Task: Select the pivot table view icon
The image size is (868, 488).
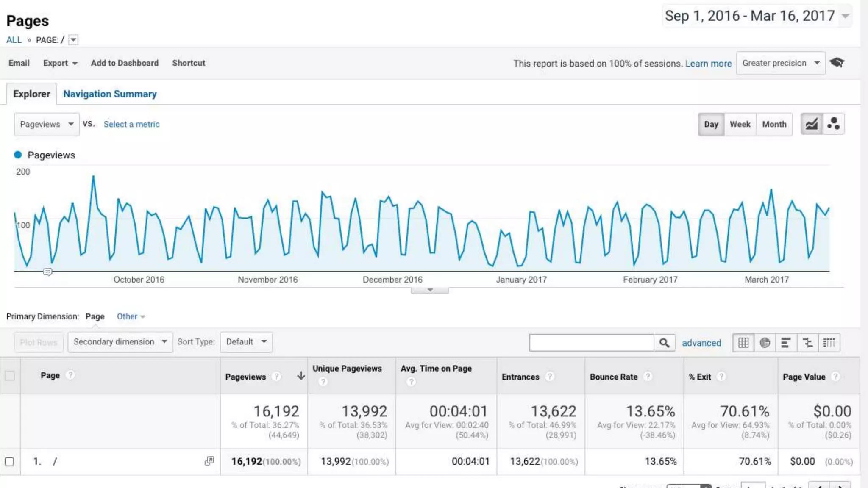Action: (829, 343)
